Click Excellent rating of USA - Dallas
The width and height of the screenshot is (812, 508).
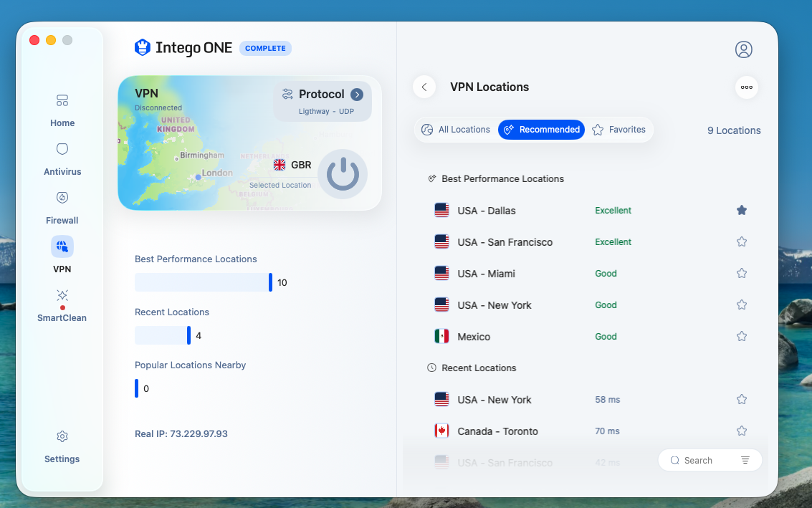pyautogui.click(x=613, y=210)
